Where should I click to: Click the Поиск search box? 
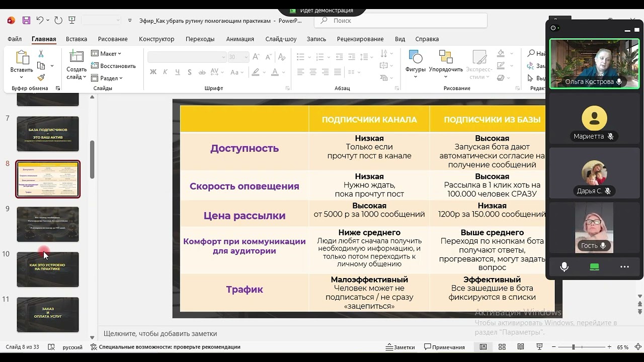click(400, 21)
